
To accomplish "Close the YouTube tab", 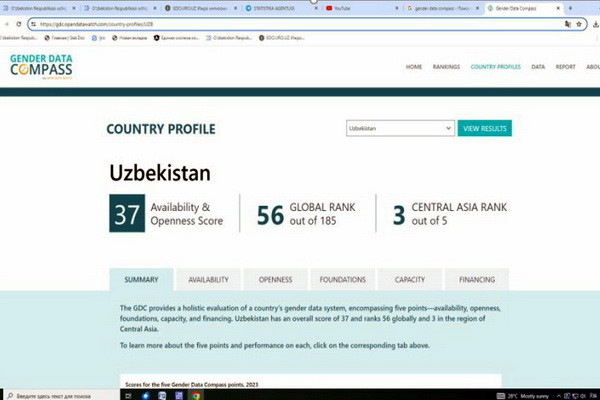I will point(396,8).
